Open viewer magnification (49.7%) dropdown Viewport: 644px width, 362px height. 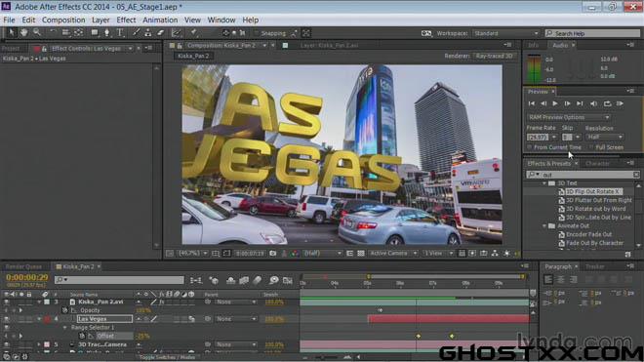click(192, 254)
